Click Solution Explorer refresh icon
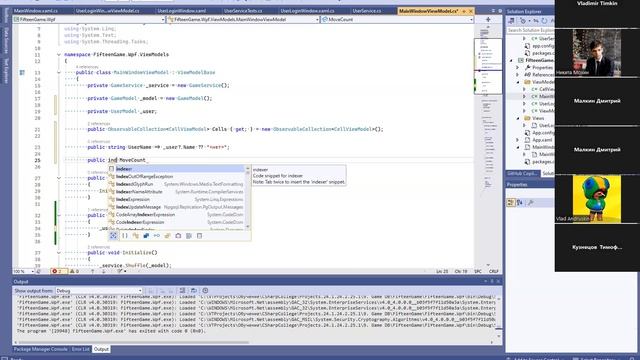640x360 pixels. 544,20
